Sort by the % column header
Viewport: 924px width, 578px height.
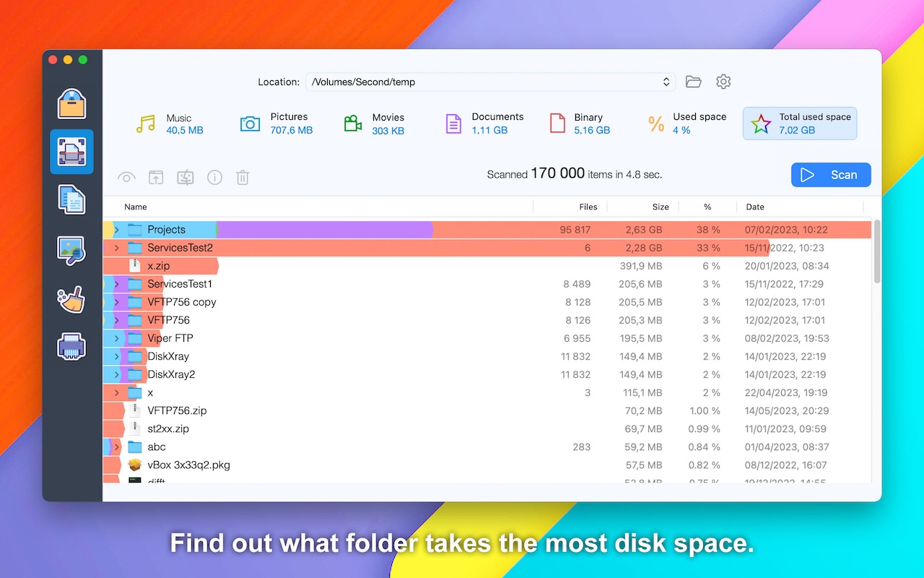707,207
